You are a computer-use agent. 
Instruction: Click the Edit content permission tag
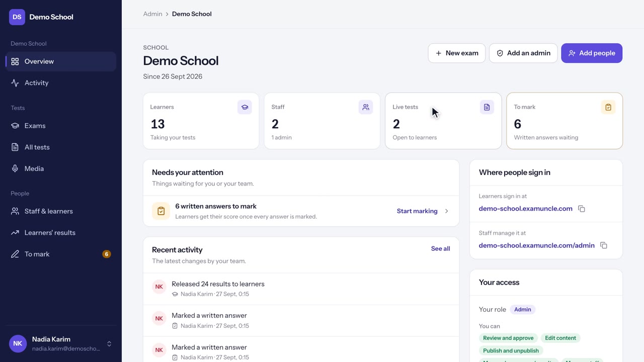[x=560, y=338]
